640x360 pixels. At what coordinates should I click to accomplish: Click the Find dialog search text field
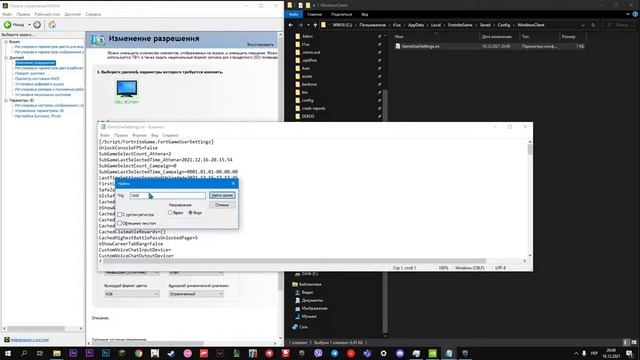(167, 196)
